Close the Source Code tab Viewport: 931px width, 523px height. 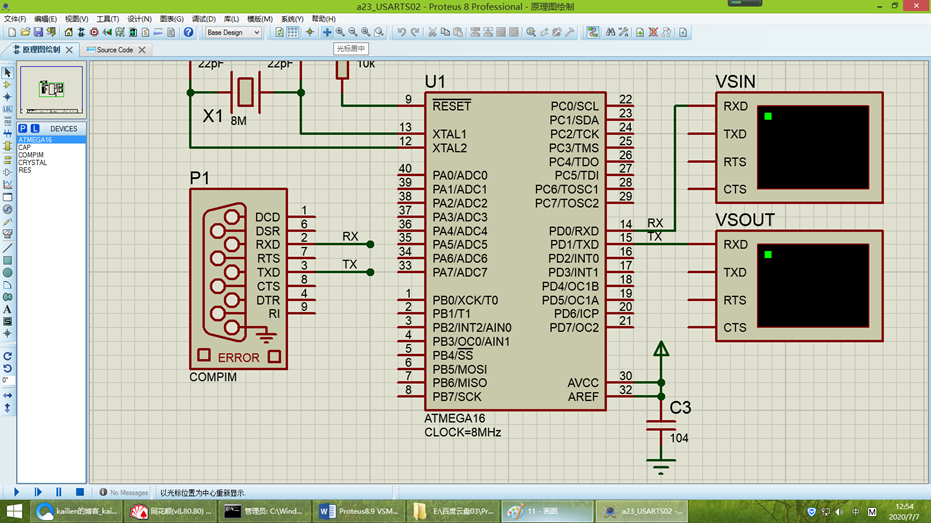142,50
